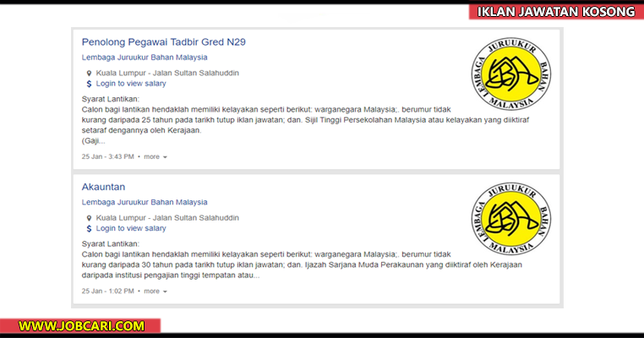644x338 pixels.
Task: Expand the more dropdown next to 25 Jan - 1:02 PM
Action: (156, 292)
